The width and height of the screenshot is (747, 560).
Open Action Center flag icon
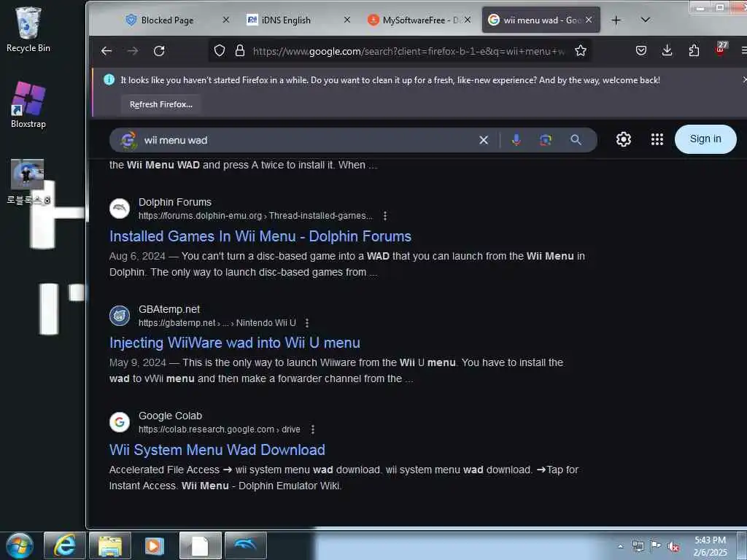click(656, 545)
